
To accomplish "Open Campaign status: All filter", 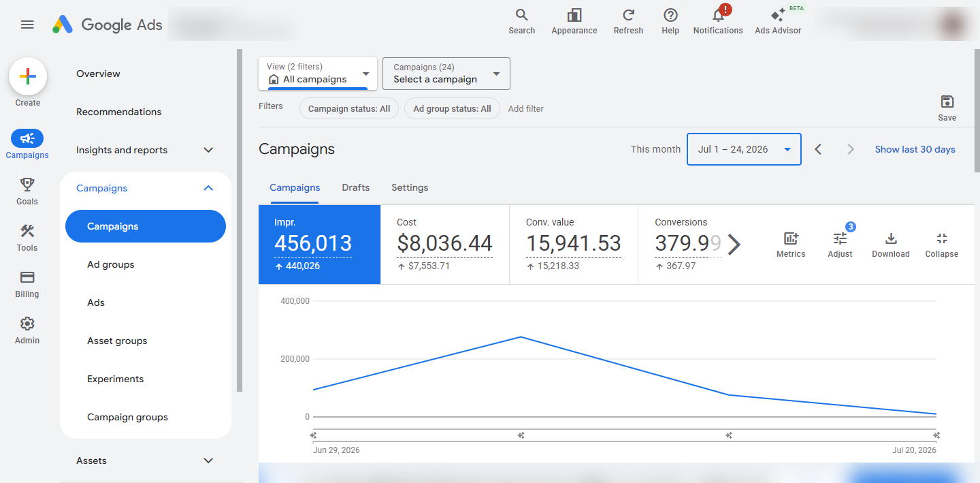I will click(349, 108).
